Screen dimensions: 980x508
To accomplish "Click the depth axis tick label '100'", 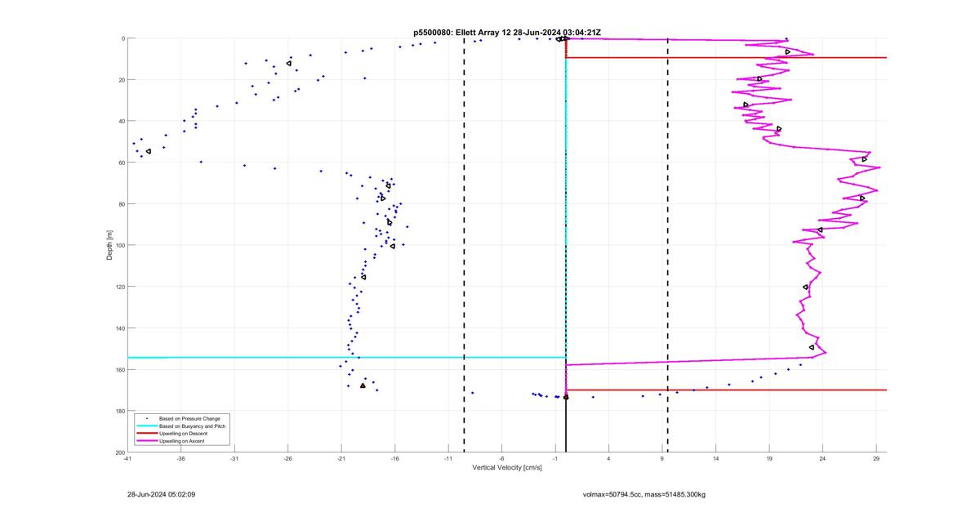I will tap(119, 245).
